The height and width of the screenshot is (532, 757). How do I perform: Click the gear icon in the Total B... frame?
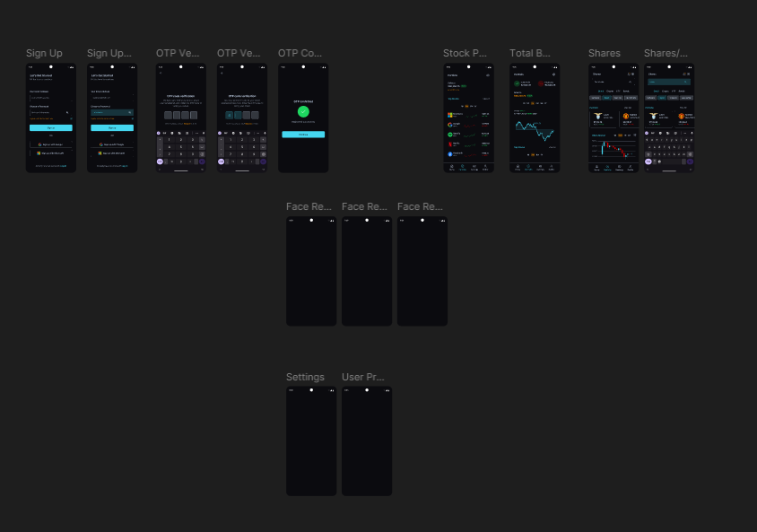tap(553, 74)
